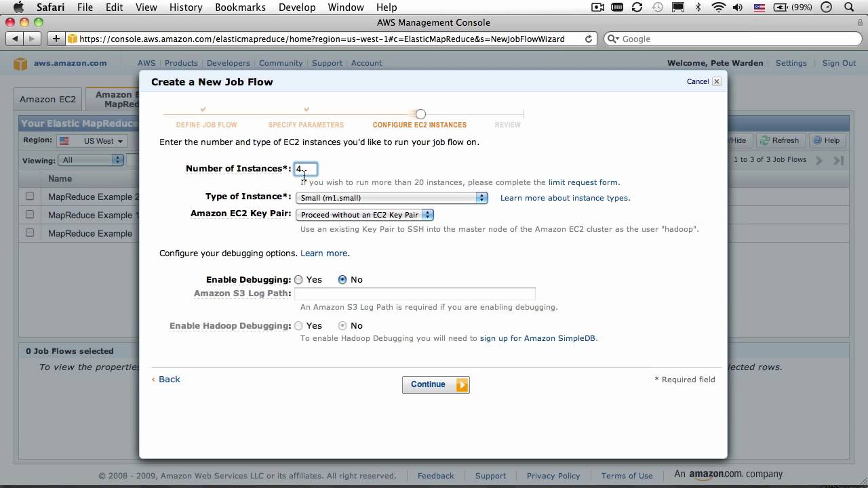
Task: Click the Amazon S3 Log Path field
Action: pyautogui.click(x=414, y=293)
